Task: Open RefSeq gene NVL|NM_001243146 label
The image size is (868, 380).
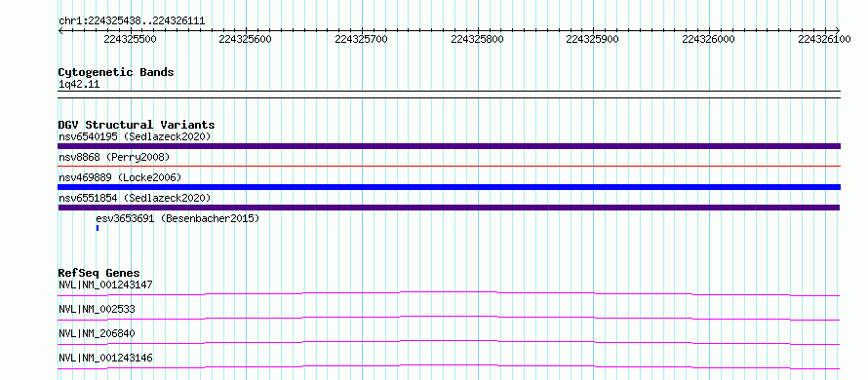Action: pos(105,358)
